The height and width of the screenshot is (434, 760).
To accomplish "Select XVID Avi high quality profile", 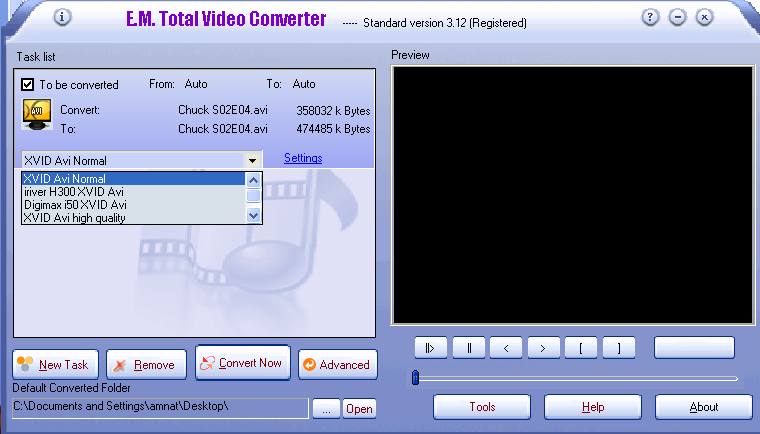I will [x=134, y=218].
